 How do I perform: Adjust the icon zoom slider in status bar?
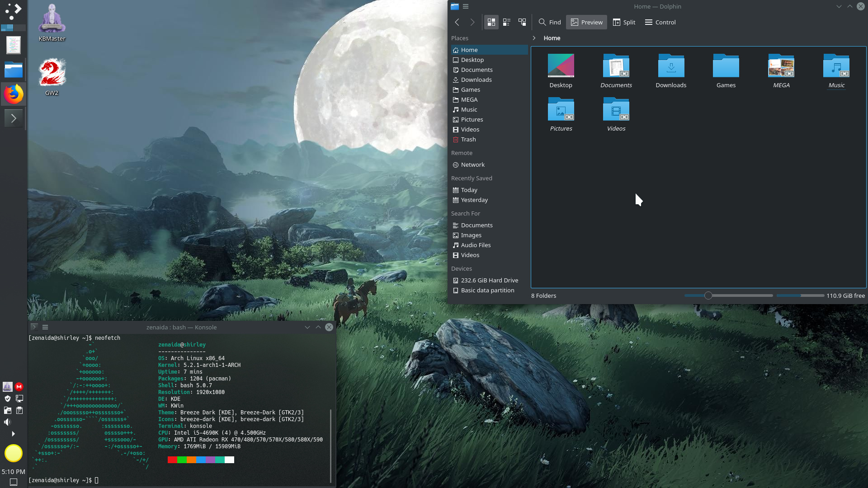click(x=708, y=296)
